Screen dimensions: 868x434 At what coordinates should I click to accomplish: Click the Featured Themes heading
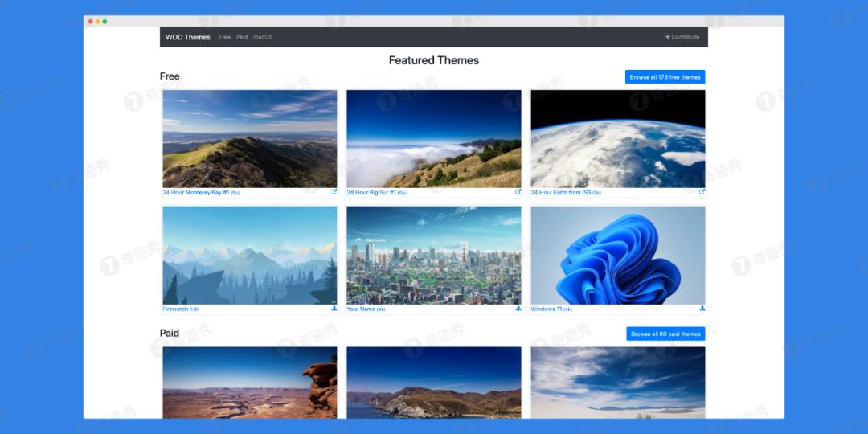tap(434, 60)
